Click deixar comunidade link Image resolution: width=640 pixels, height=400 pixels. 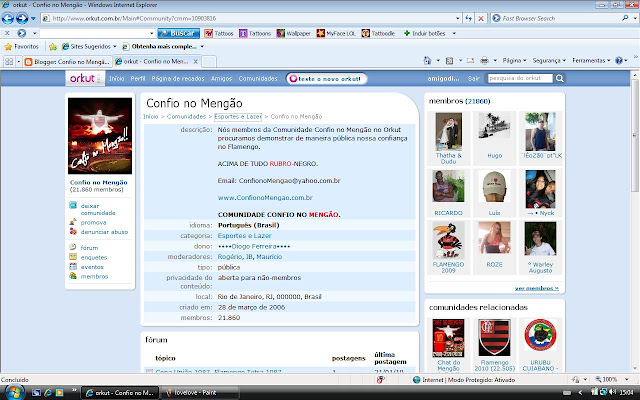pos(98,209)
